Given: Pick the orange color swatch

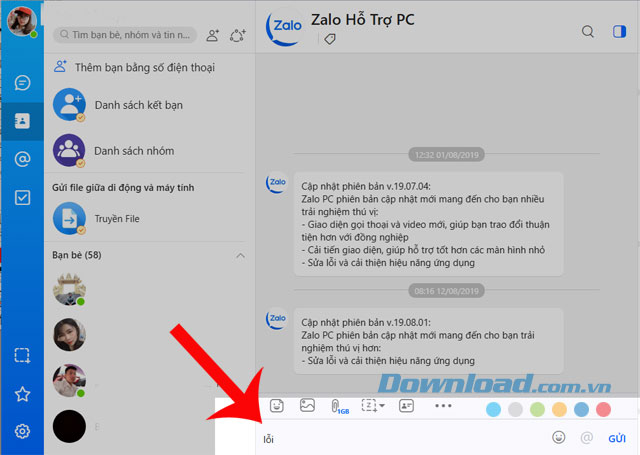Looking at the screenshot, I should point(559,409).
